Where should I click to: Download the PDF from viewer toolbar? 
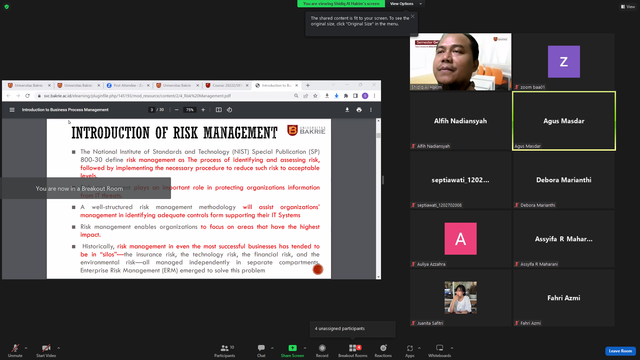pyautogui.click(x=347, y=110)
